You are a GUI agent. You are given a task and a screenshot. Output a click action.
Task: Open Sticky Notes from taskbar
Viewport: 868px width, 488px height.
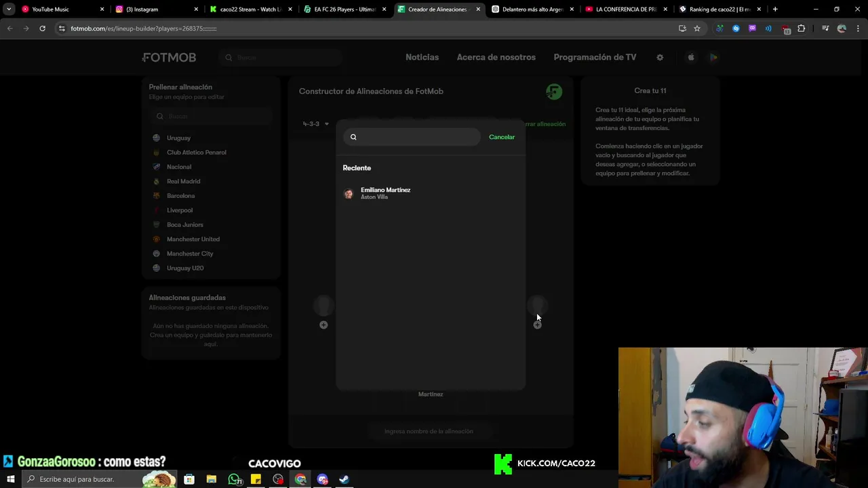256,479
